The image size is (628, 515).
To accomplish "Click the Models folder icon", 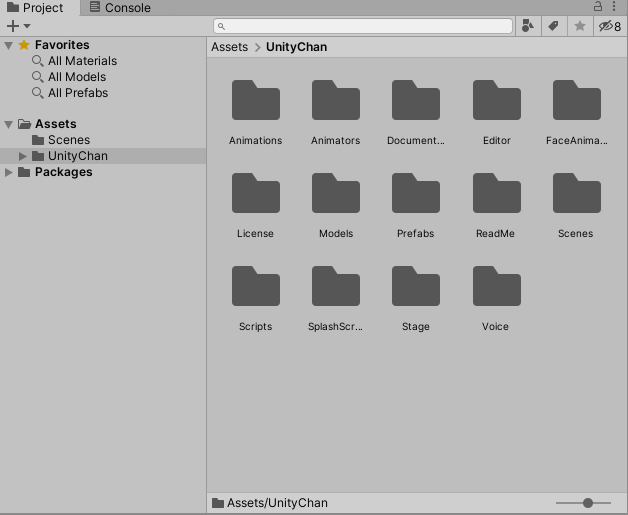I will [x=336, y=193].
